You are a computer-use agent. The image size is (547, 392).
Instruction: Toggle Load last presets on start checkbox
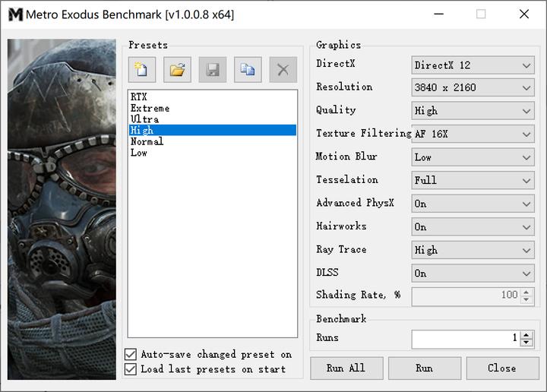131,369
